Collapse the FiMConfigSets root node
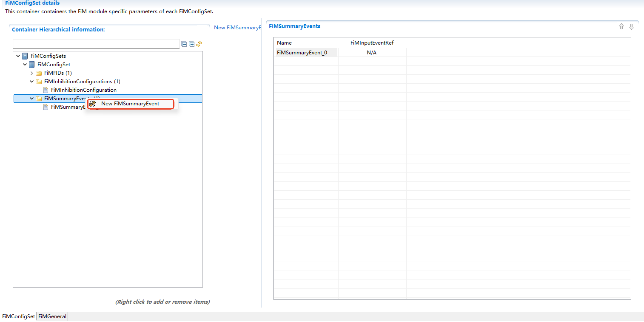This screenshot has width=644, height=322. pos(18,56)
